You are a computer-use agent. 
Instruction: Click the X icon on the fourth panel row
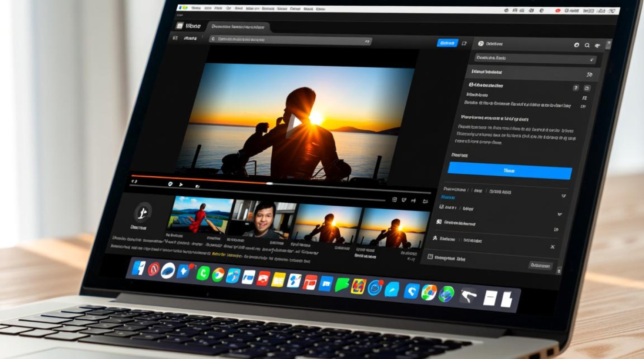click(x=552, y=247)
